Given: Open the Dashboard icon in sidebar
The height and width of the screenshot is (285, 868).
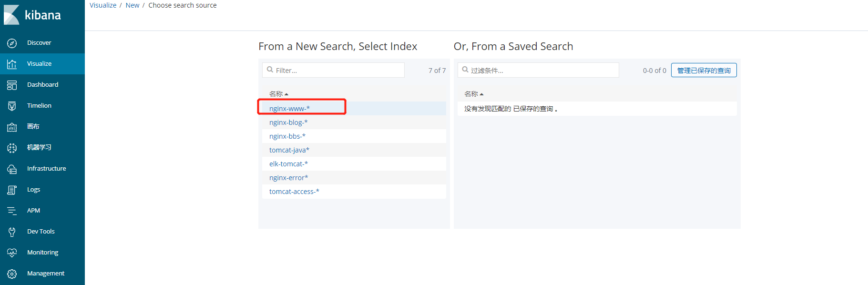Looking at the screenshot, I should click(12, 85).
